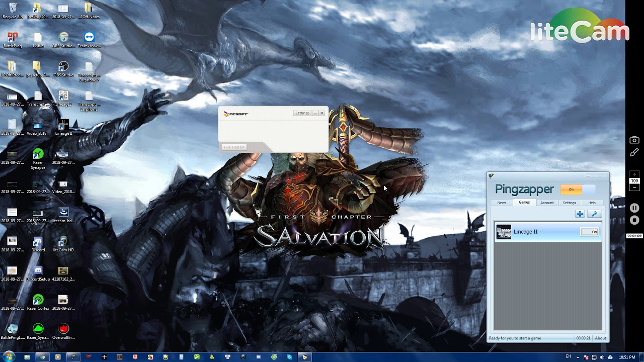Screen dimensions: 644x362
Task: Select the L2Off.Notes folder icon
Action: pos(89,11)
